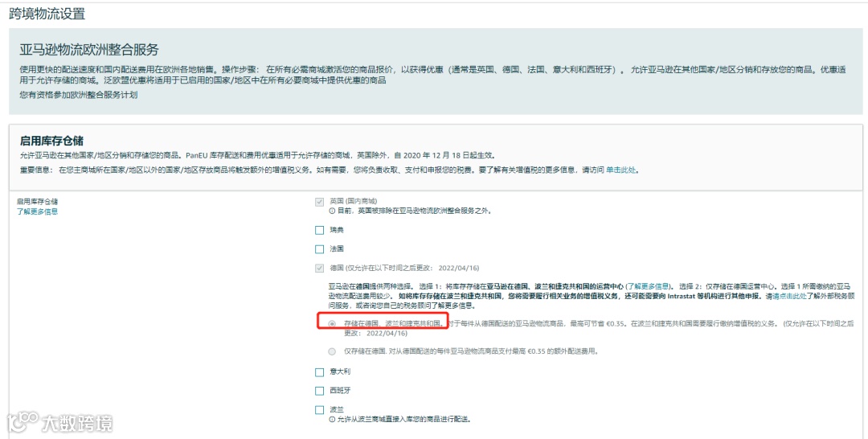Tick the 法国 checkbox
The image size is (868, 439).
319,249
